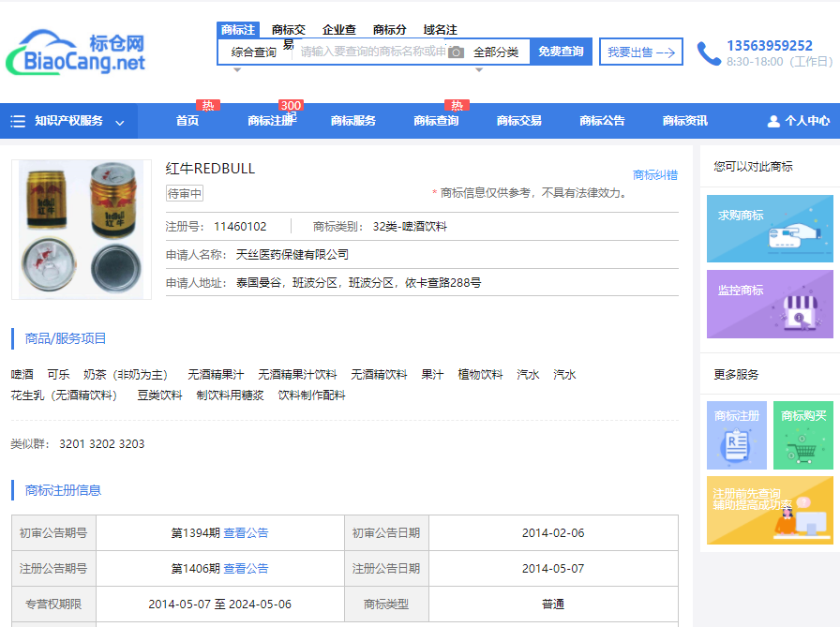Viewport: 840px width, 627px height.
Task: Click the user avatar icon for 个人中心
Action: point(773,121)
